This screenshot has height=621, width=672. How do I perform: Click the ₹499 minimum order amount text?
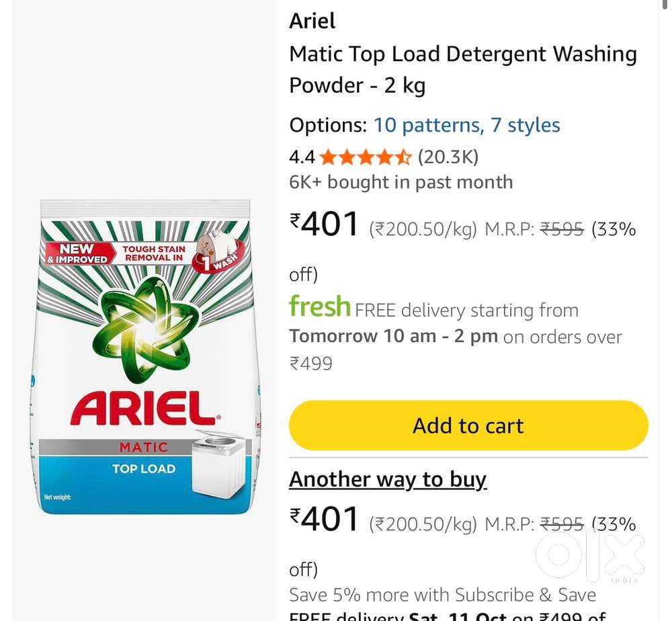(x=311, y=364)
